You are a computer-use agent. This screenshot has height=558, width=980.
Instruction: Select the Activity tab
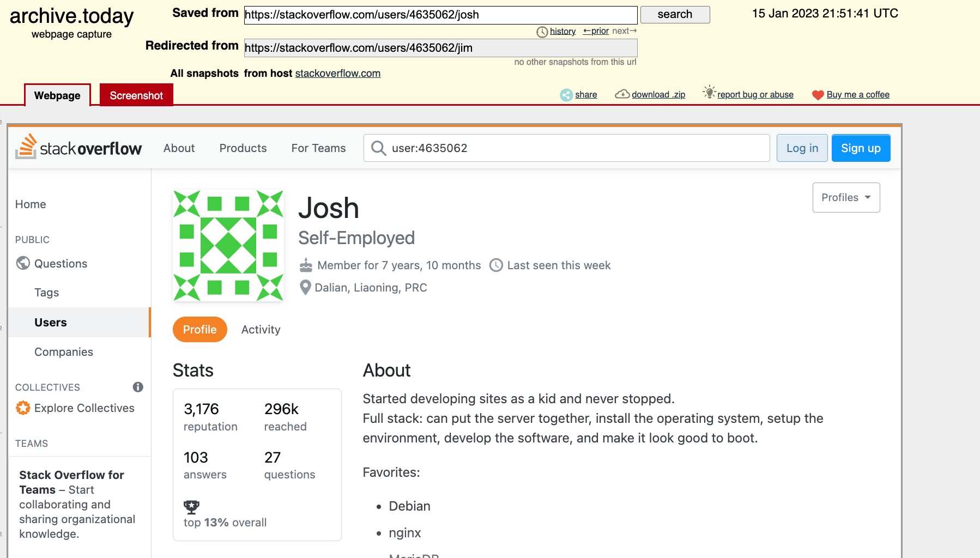(261, 330)
